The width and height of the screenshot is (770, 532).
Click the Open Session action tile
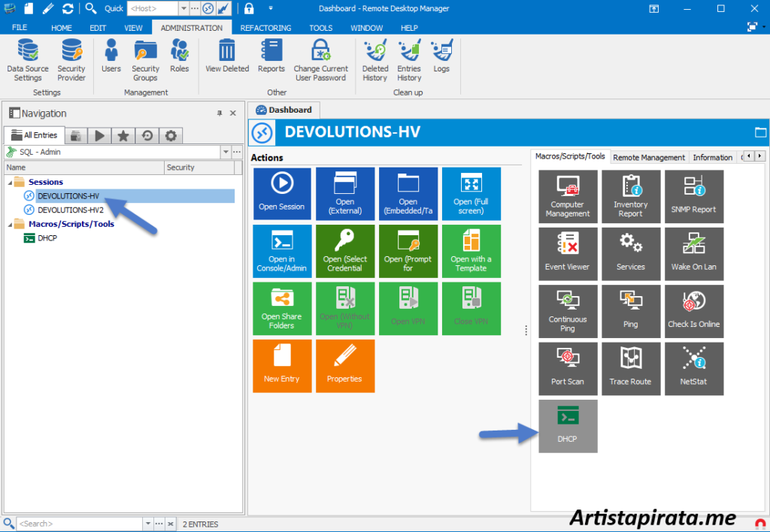(x=282, y=193)
